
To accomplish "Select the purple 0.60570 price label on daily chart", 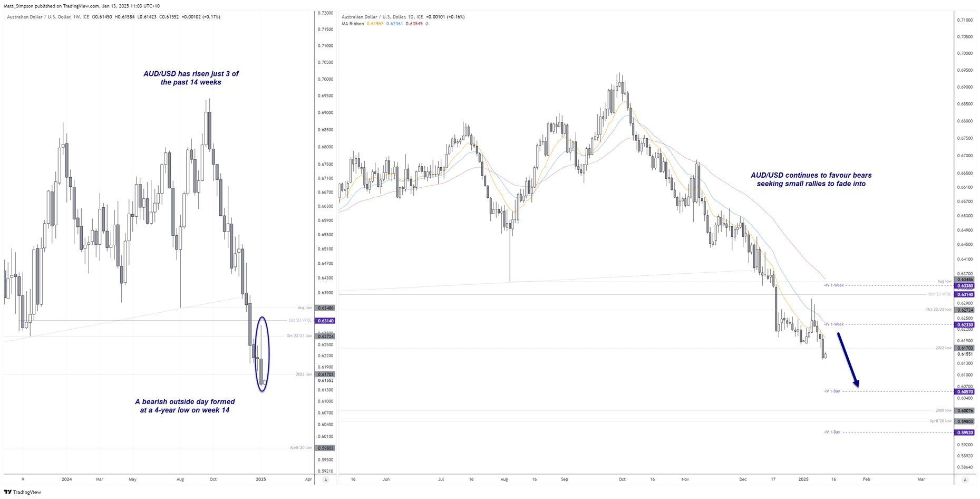I will click(965, 392).
